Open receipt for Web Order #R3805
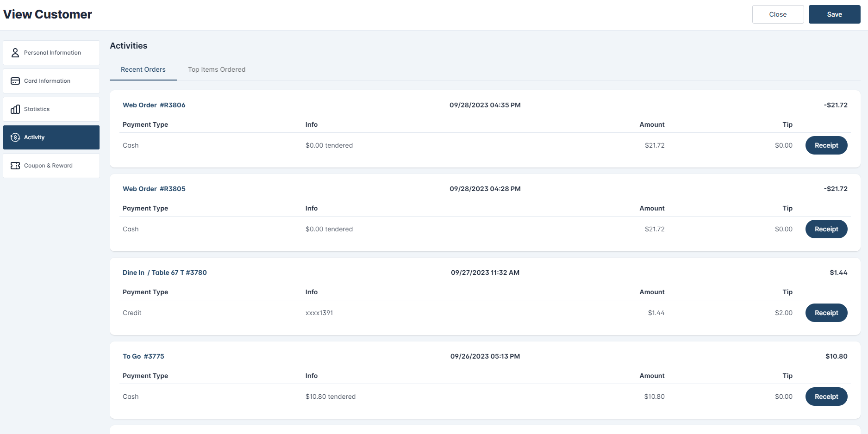Viewport: 868px width, 434px height. pos(826,229)
